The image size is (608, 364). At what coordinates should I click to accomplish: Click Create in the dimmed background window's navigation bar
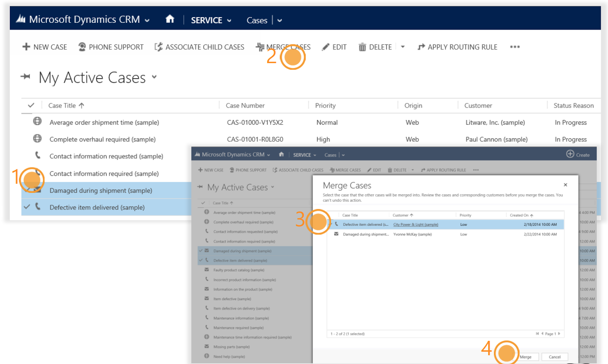click(x=578, y=154)
